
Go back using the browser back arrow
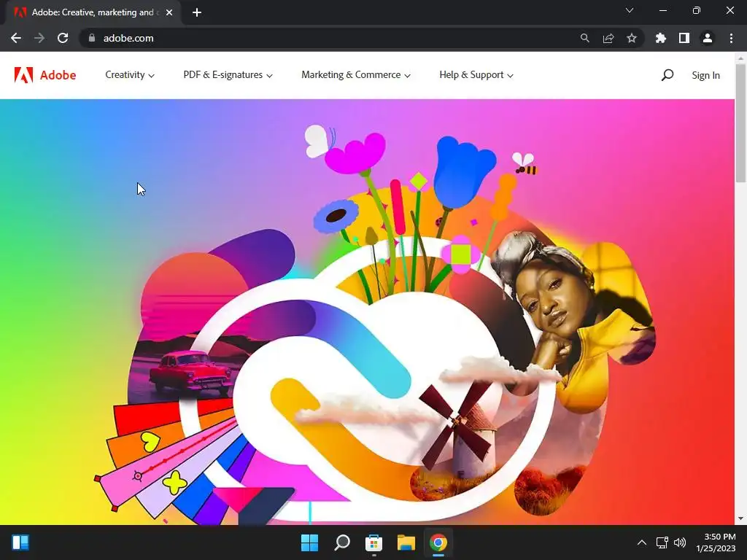16,38
